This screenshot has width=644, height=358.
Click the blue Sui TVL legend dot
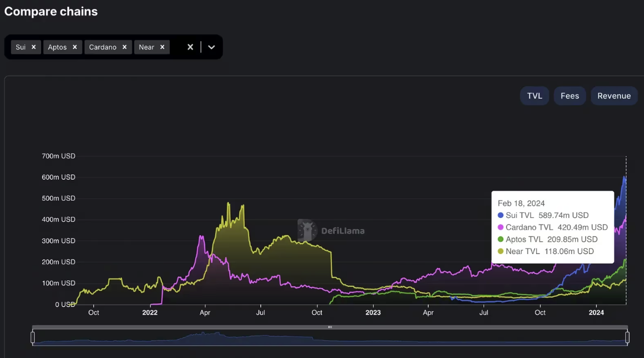click(501, 215)
